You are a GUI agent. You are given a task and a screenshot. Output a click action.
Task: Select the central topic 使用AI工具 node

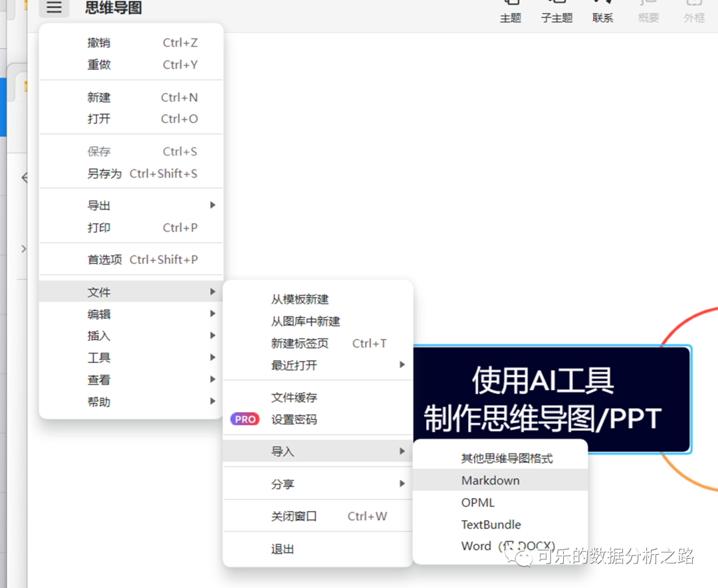[x=552, y=399]
